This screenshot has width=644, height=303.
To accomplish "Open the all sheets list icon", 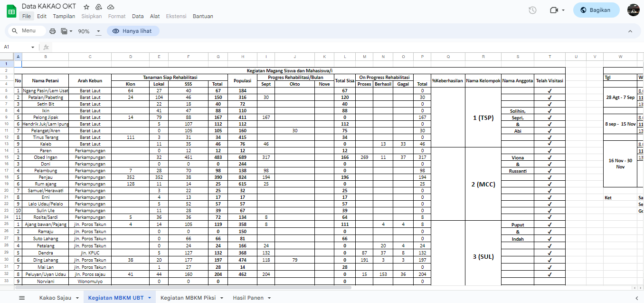I will click(22, 298).
